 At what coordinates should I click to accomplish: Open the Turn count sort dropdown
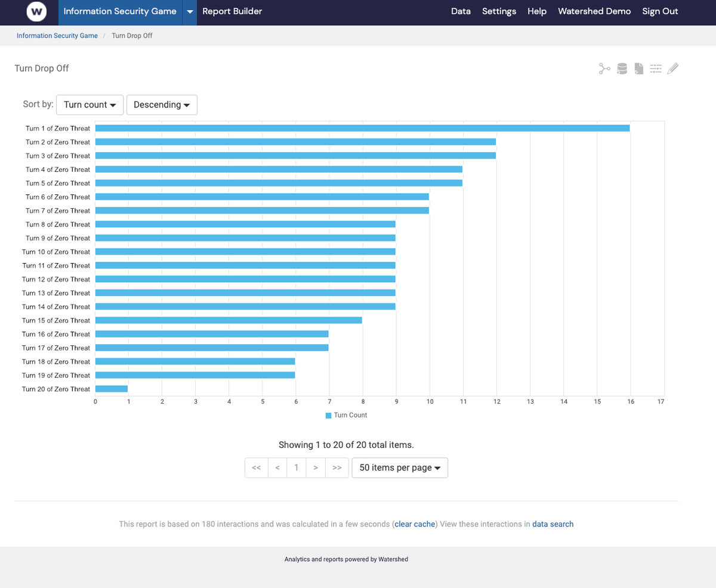pos(89,104)
